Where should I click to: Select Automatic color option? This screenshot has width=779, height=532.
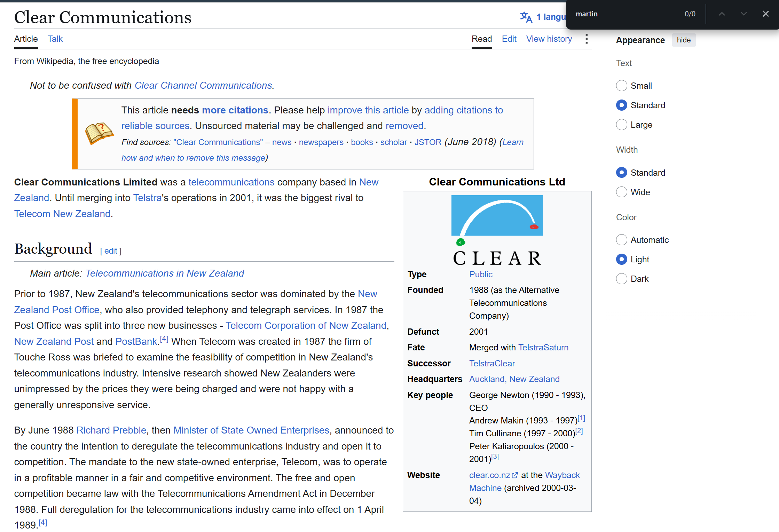click(622, 240)
